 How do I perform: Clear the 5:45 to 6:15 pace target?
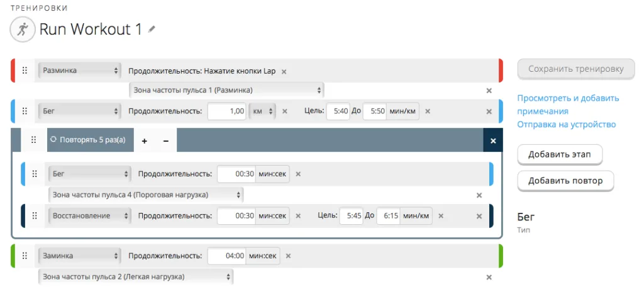pos(441,215)
